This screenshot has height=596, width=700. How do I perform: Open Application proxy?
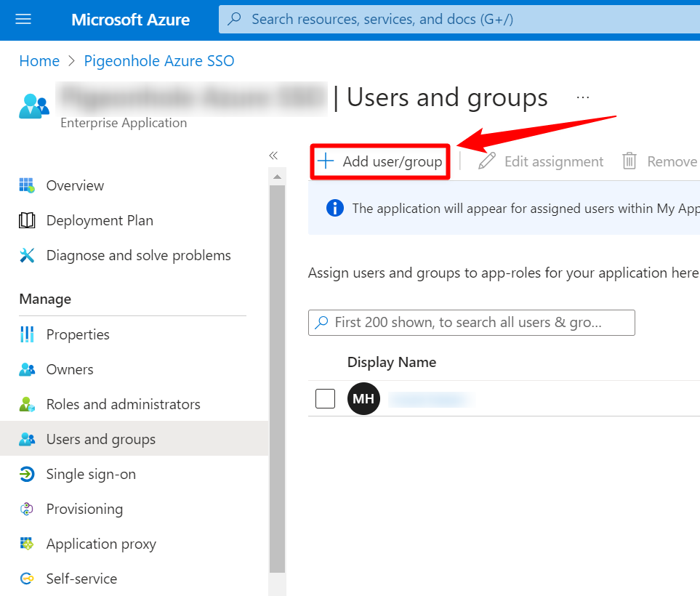(101, 544)
